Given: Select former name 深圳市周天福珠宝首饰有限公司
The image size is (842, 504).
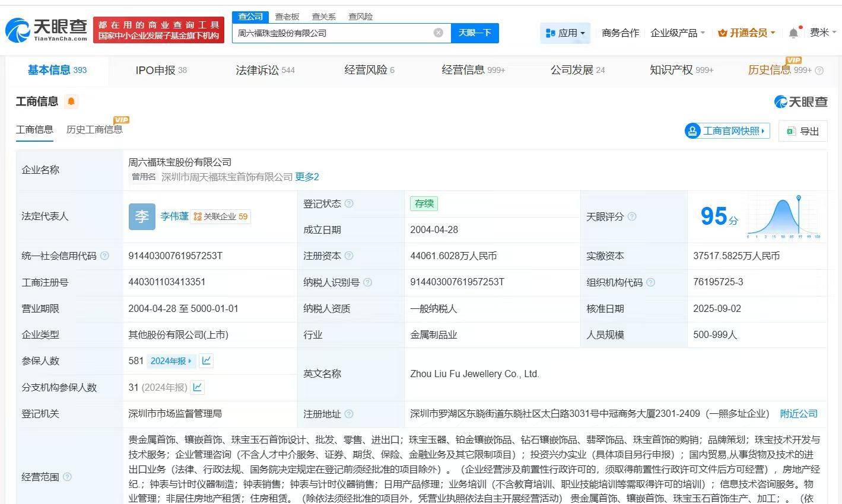Looking at the screenshot, I should click(x=227, y=177).
